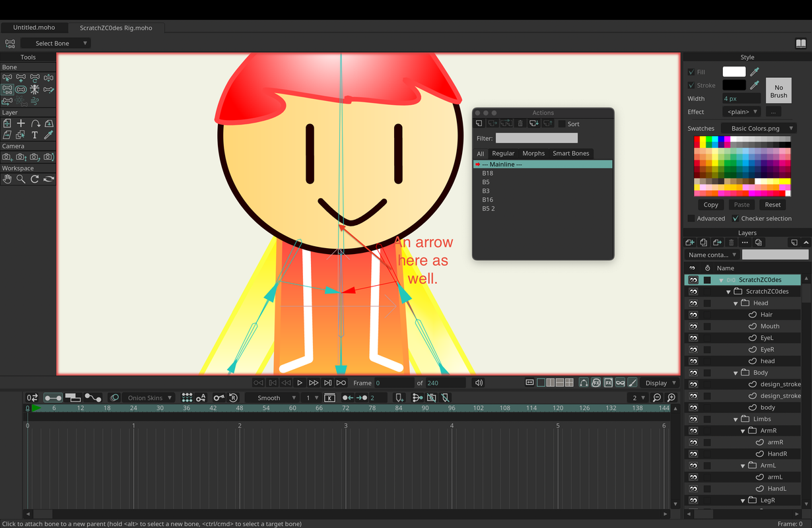812x528 pixels.
Task: Open the Basic Colors.png swatches dropdown
Action: click(759, 128)
